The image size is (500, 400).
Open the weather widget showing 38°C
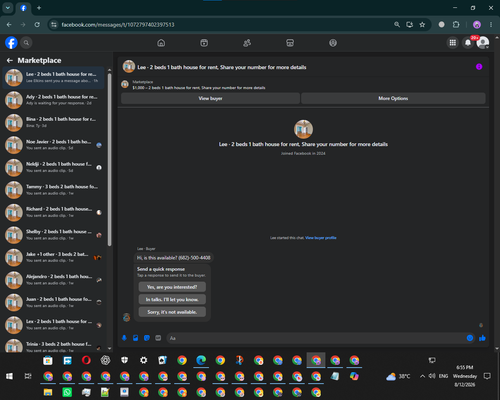click(398, 376)
